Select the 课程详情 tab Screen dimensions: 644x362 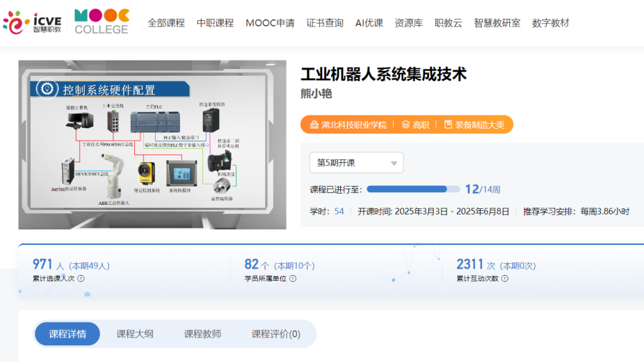(x=67, y=334)
